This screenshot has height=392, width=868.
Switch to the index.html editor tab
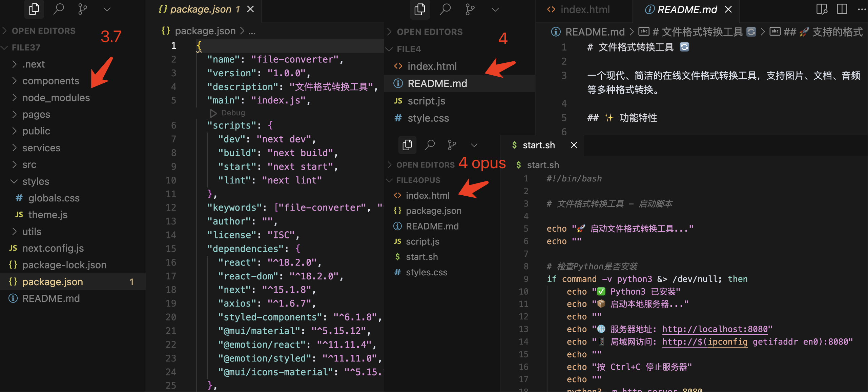pyautogui.click(x=584, y=9)
